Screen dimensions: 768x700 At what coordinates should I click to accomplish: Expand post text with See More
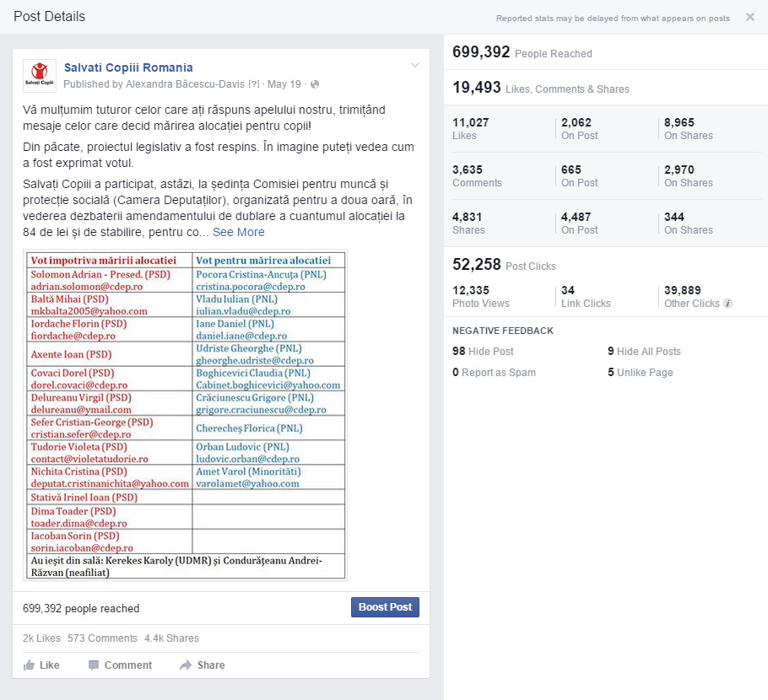click(238, 232)
